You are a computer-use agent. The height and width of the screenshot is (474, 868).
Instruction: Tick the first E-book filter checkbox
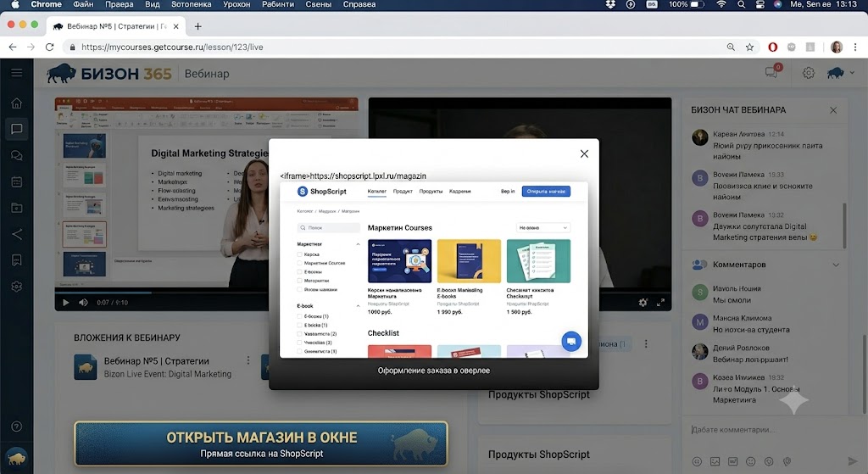[x=299, y=316]
